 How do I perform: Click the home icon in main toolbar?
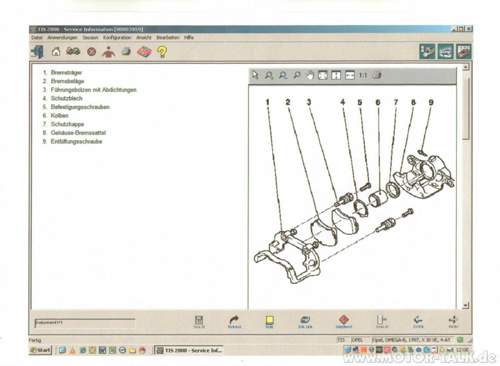click(x=56, y=52)
